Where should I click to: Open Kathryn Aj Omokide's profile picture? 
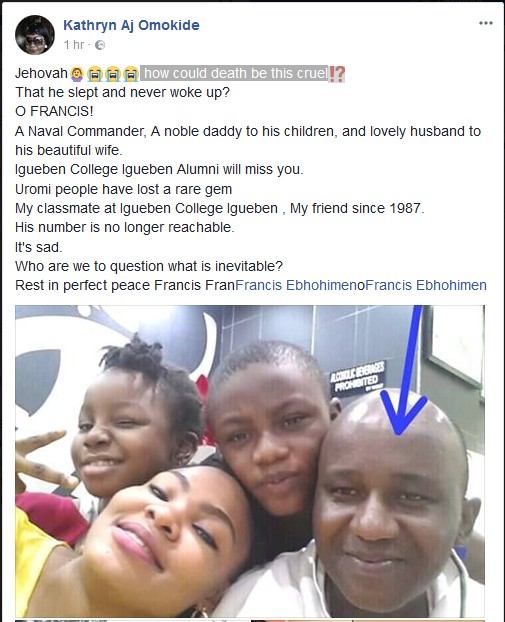(35, 35)
